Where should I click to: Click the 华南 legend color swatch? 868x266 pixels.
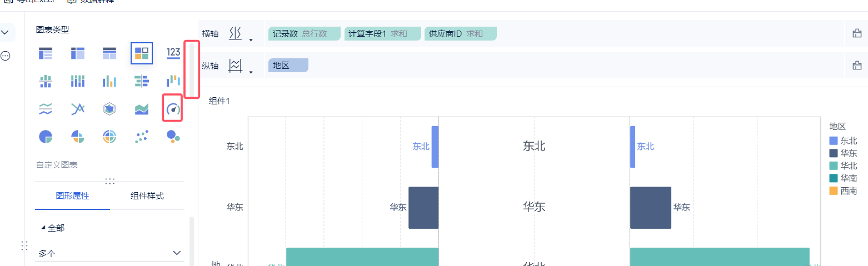tap(833, 178)
